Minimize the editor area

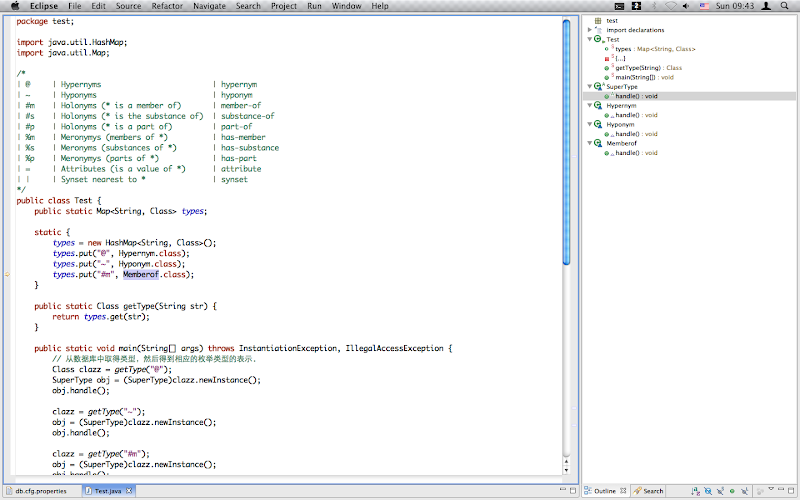point(563,490)
